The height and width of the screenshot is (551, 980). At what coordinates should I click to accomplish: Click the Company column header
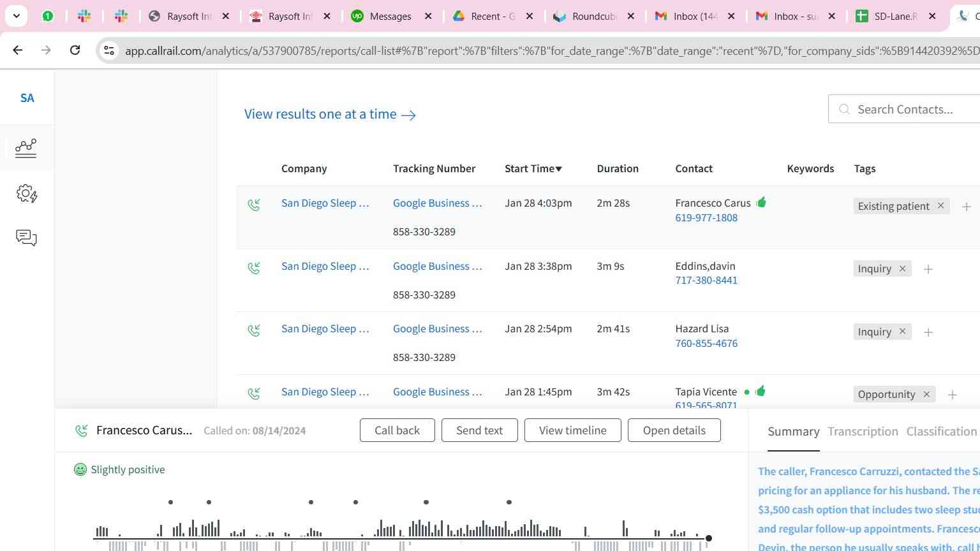pyautogui.click(x=304, y=168)
